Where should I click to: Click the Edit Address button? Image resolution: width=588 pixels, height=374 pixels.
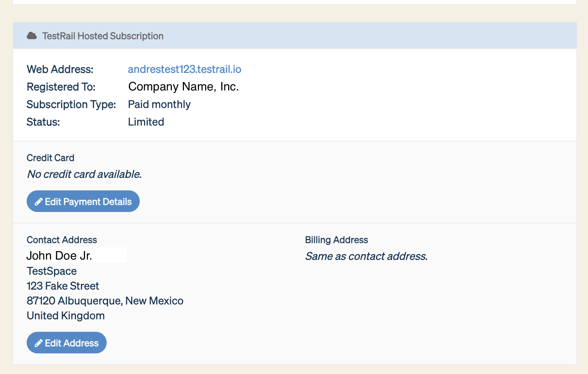(x=66, y=343)
